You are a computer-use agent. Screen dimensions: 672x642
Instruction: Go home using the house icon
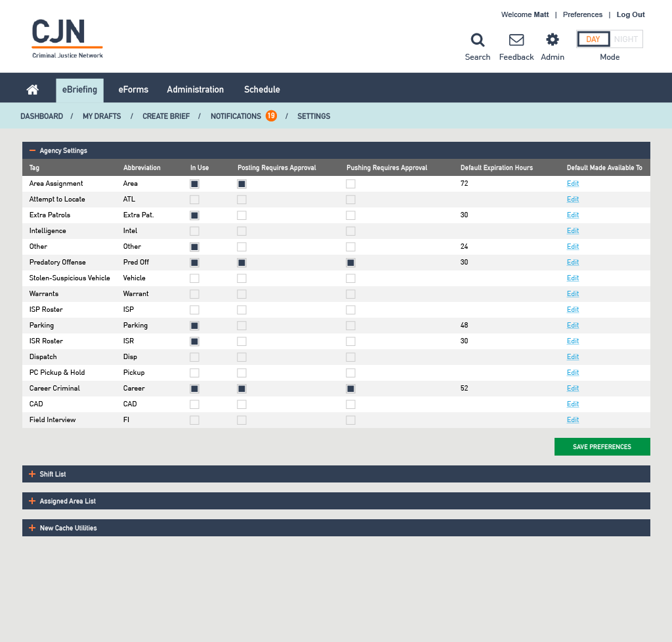[x=32, y=89]
